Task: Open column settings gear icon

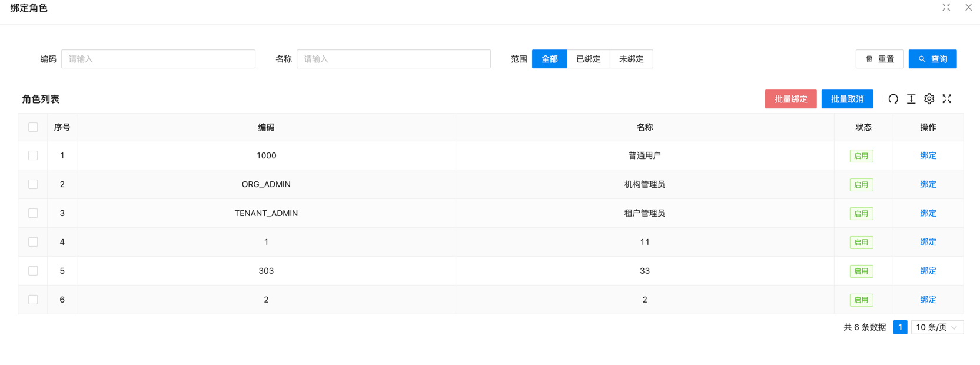Action: [x=929, y=99]
